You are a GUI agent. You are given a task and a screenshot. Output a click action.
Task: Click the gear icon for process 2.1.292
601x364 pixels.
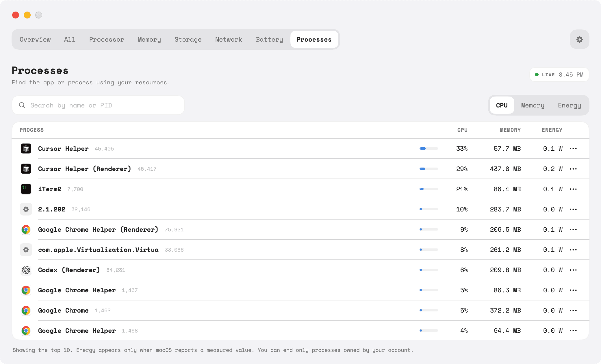tap(26, 209)
